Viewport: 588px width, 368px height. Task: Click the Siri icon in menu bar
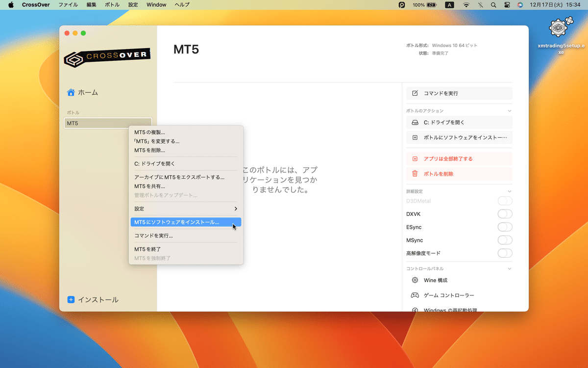(x=520, y=5)
